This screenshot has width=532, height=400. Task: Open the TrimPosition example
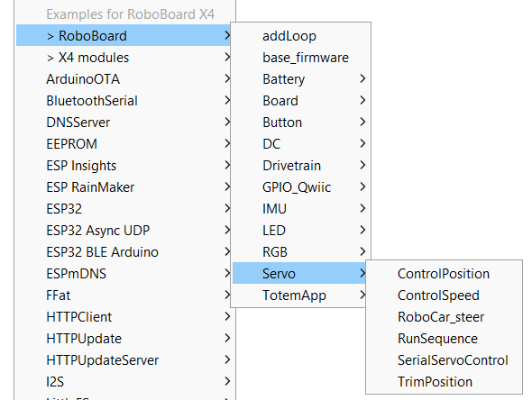pos(444,382)
